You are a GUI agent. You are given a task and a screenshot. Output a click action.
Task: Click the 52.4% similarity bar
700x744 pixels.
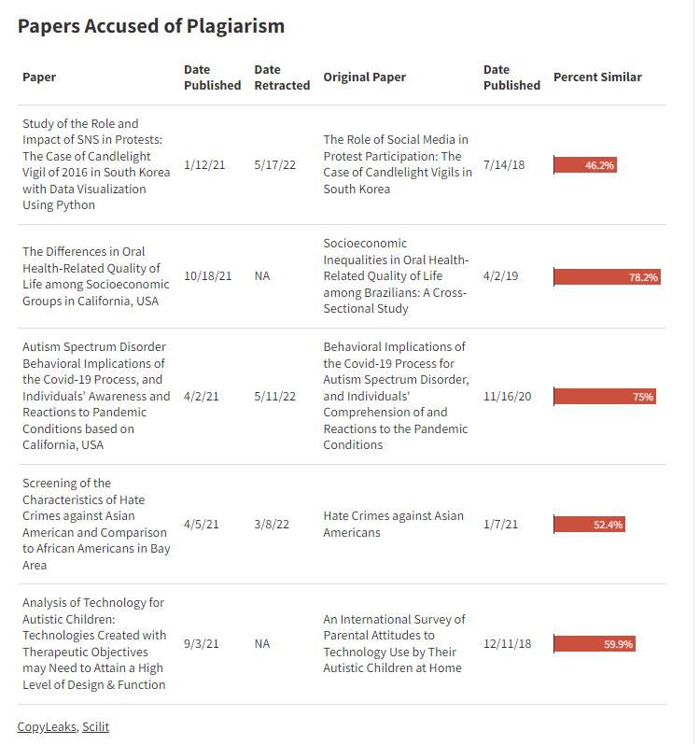coord(589,525)
